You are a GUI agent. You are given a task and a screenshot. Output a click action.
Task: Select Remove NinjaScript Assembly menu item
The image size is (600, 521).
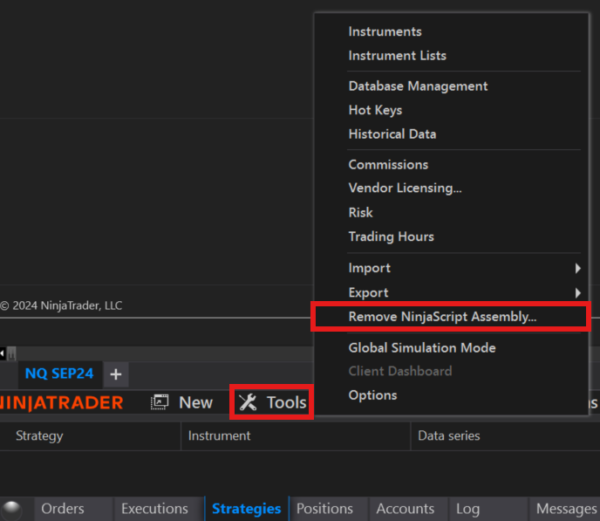(442, 316)
